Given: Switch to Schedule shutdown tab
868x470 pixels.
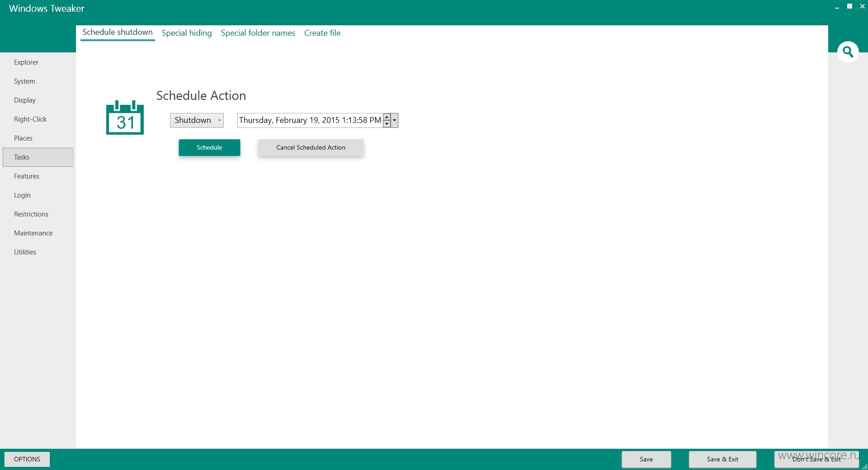Looking at the screenshot, I should pos(118,33).
